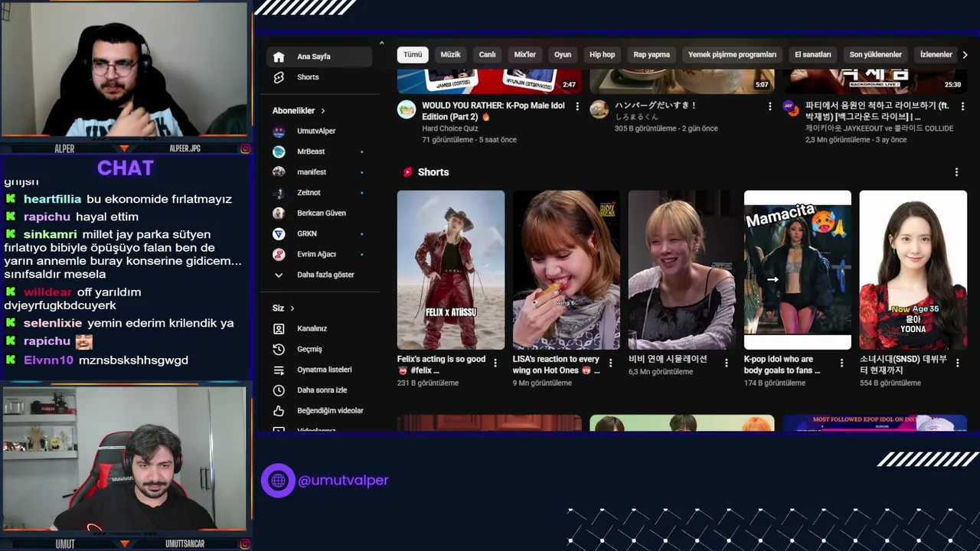Open menu for ハンバーグだいすき video

[769, 106]
